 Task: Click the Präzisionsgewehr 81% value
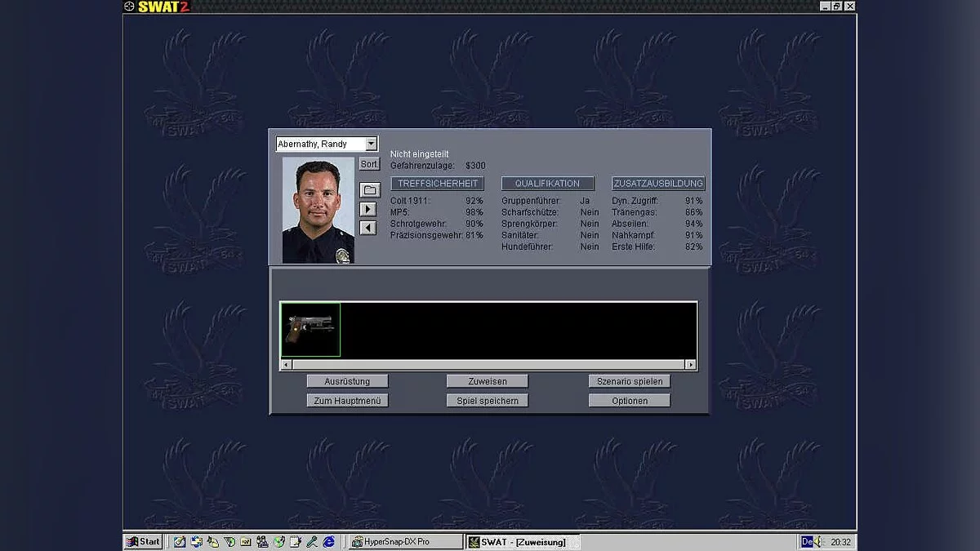point(474,235)
